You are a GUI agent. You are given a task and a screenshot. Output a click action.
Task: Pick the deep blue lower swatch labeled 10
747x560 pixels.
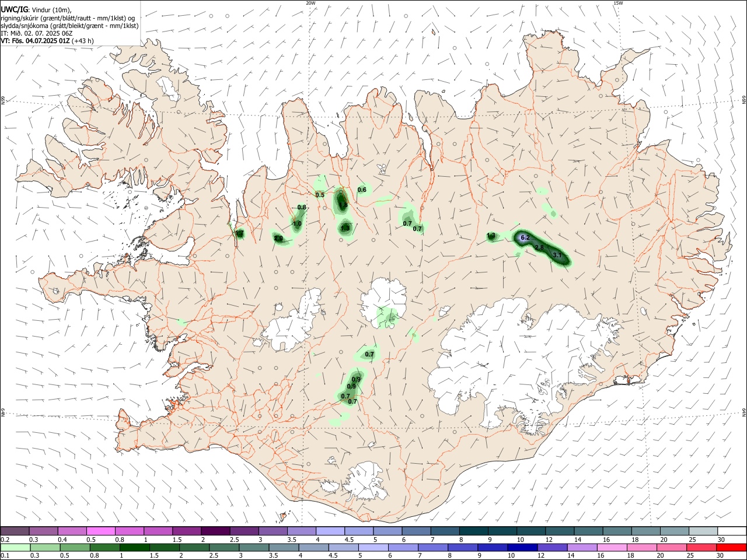tap(521, 547)
